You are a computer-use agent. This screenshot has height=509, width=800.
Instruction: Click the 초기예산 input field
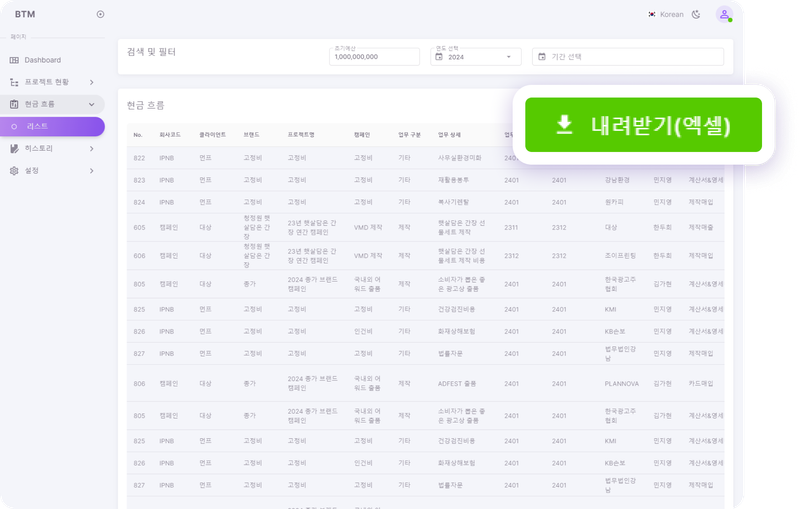pos(374,57)
